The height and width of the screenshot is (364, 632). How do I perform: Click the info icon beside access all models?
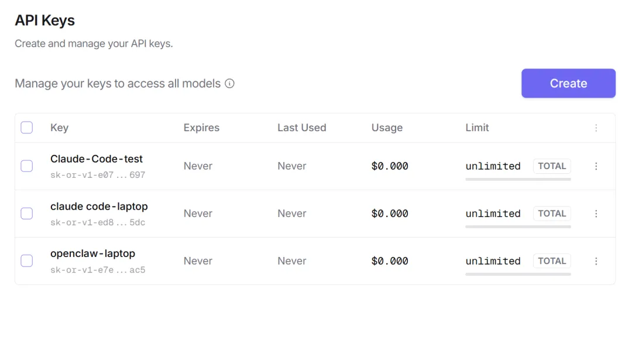(230, 84)
